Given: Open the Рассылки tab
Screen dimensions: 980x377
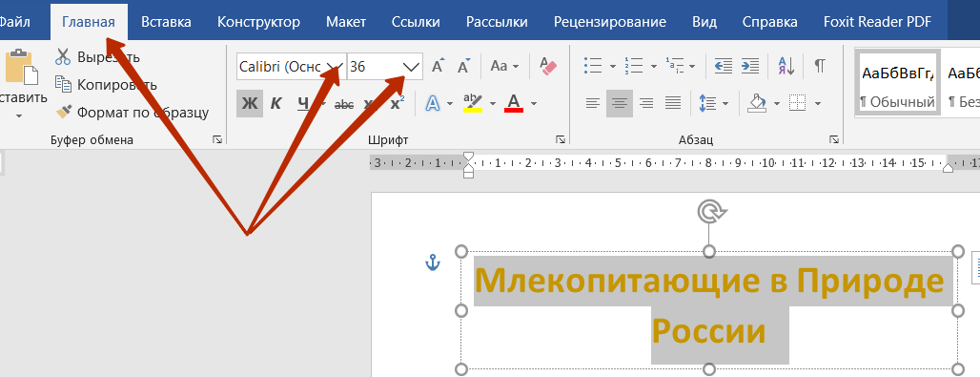Looking at the screenshot, I should [x=497, y=22].
